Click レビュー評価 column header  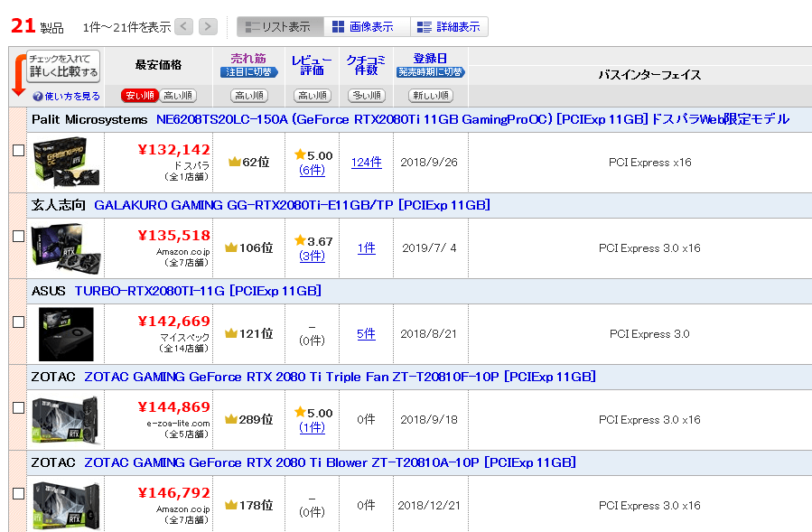tap(312, 65)
